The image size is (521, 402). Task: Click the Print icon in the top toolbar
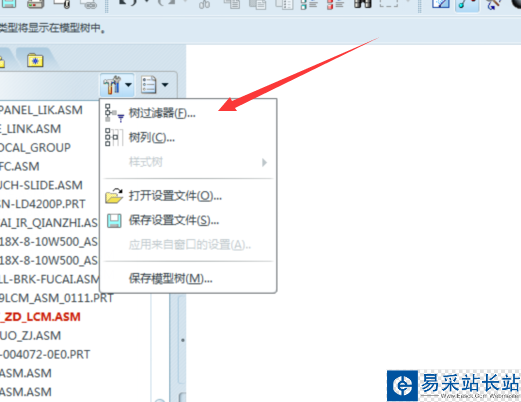35,4
